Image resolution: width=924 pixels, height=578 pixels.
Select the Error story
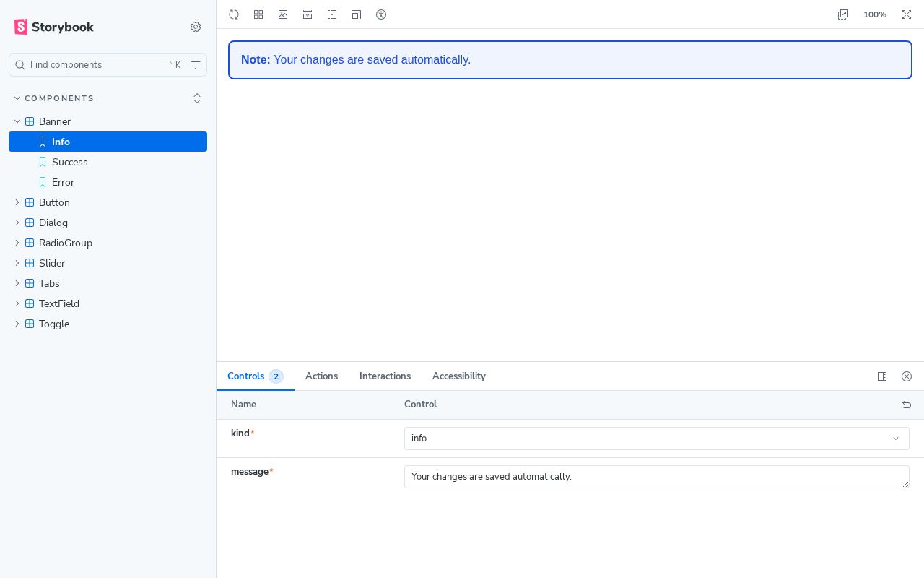click(x=108, y=182)
